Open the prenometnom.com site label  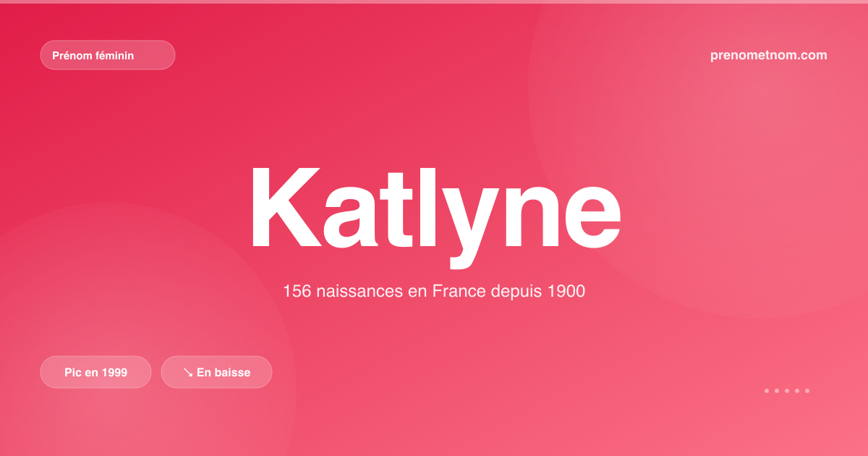(x=769, y=55)
